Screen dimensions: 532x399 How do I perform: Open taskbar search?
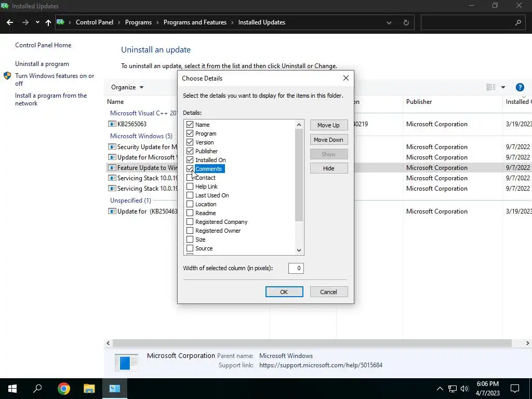(x=37, y=389)
